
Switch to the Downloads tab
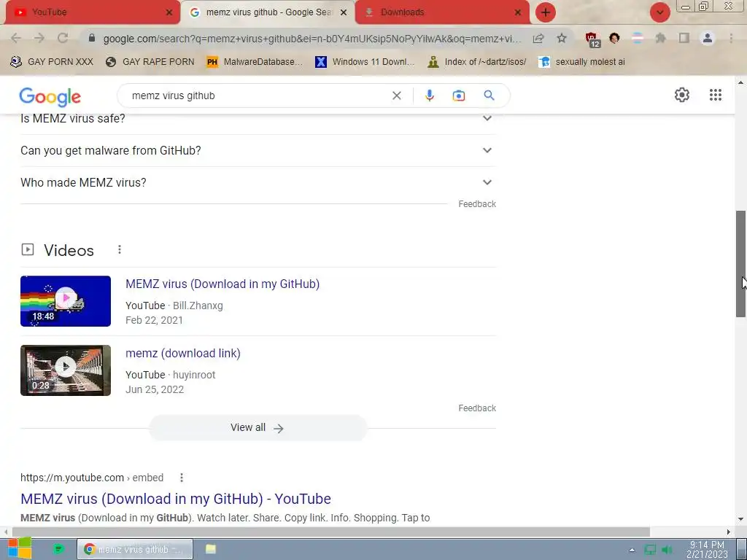tap(442, 12)
